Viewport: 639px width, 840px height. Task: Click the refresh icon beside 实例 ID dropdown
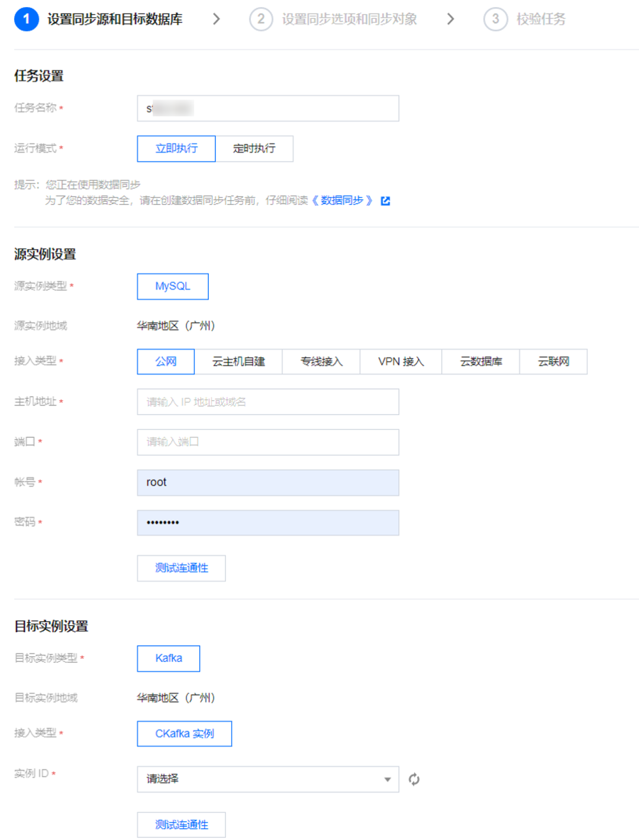(x=414, y=779)
